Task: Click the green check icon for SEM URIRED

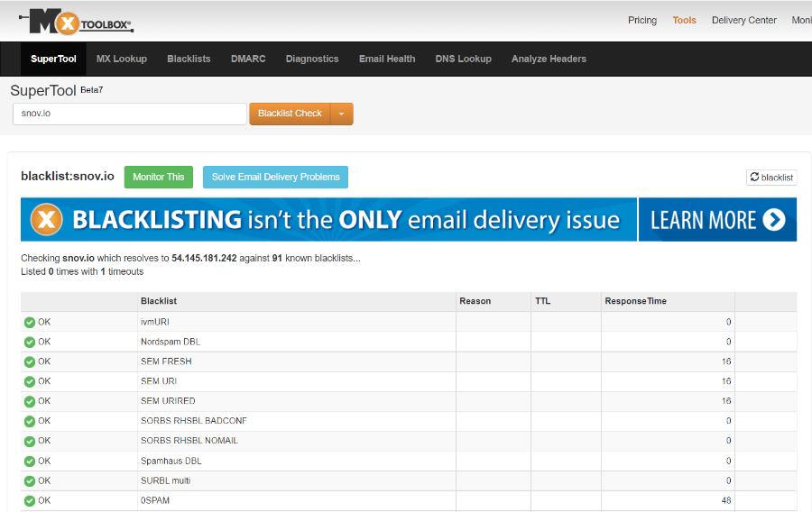Action: [x=30, y=401]
